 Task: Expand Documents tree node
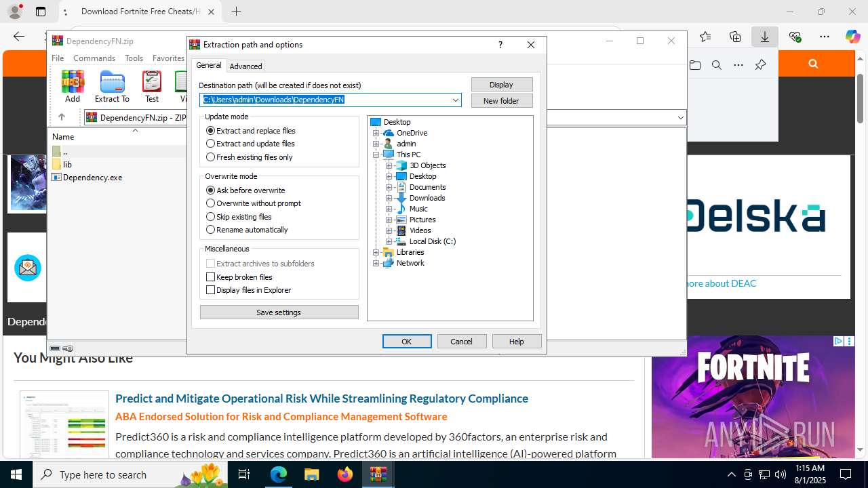[x=389, y=187]
